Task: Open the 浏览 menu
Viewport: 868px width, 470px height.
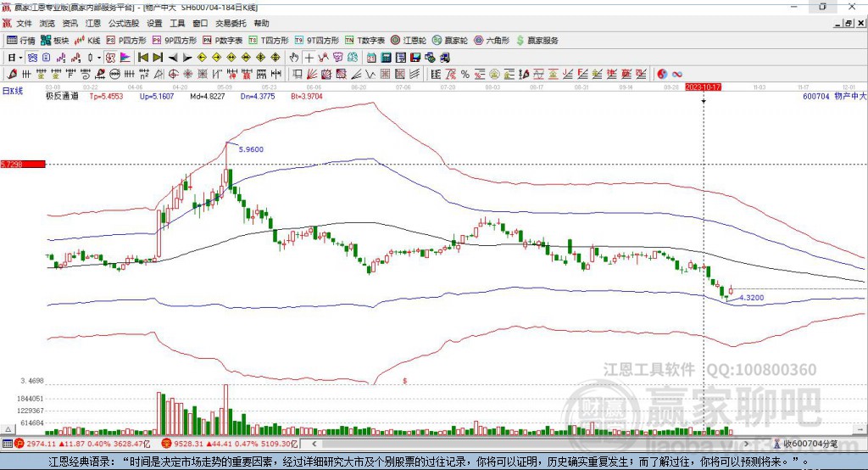Action: pos(47,23)
